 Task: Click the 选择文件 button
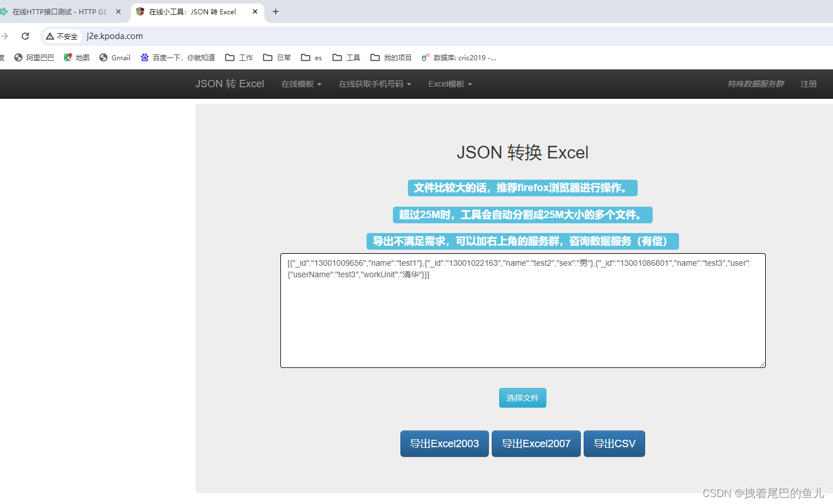523,398
